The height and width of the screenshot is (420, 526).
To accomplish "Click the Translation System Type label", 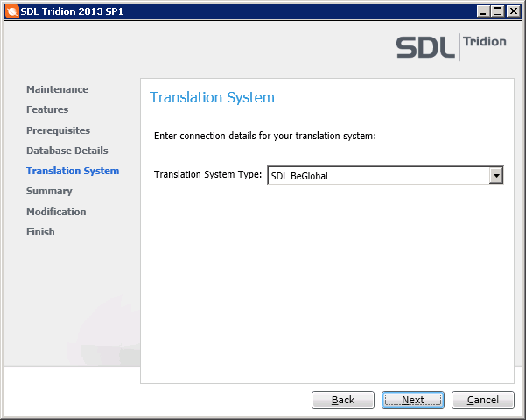I will 207,174.
